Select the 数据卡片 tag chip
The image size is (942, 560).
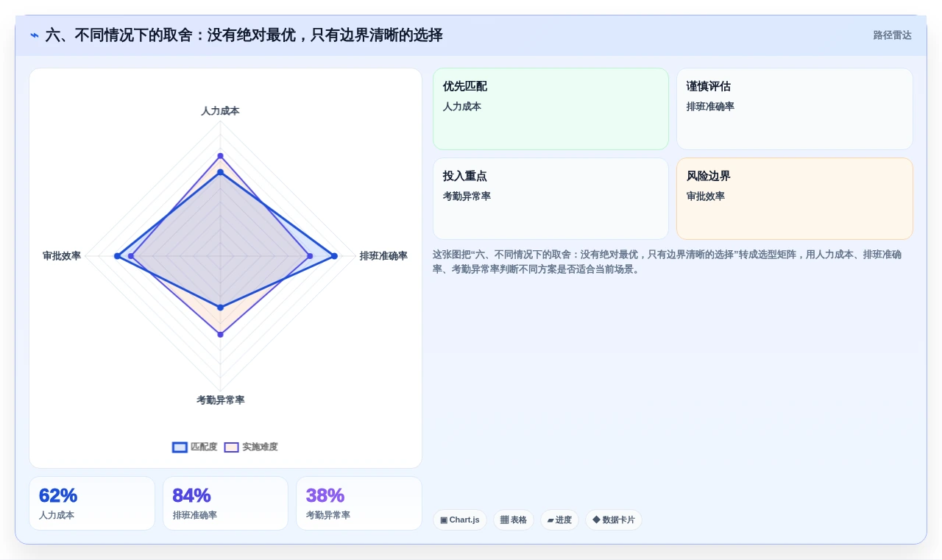[x=614, y=520]
